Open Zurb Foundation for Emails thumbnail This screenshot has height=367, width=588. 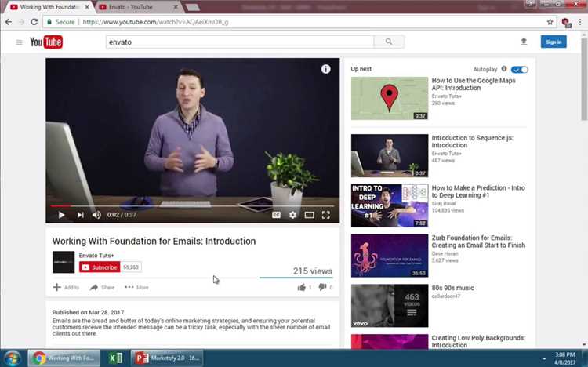click(389, 256)
